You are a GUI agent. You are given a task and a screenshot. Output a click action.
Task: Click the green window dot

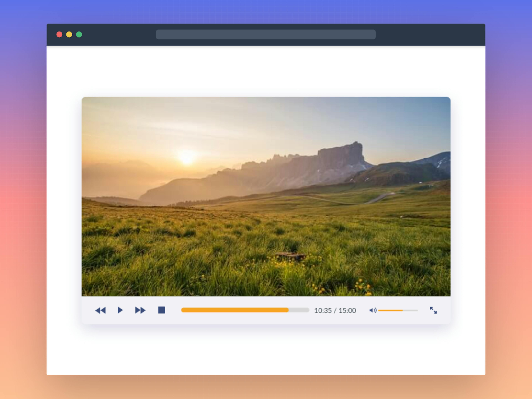[x=79, y=34]
